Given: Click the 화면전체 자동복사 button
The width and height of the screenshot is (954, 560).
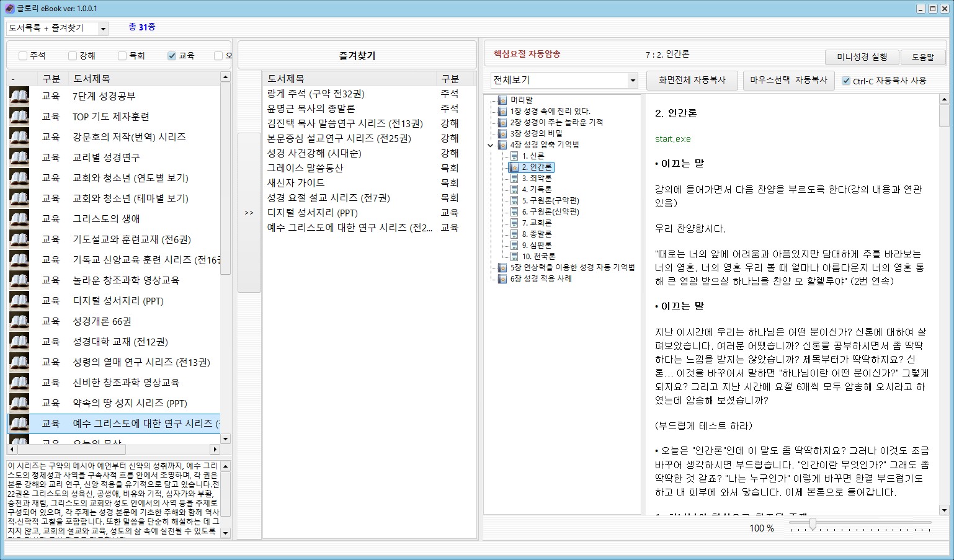Looking at the screenshot, I should [x=692, y=80].
